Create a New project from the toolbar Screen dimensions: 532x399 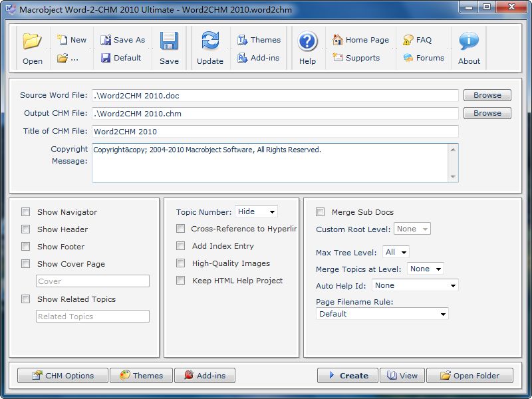coord(72,40)
